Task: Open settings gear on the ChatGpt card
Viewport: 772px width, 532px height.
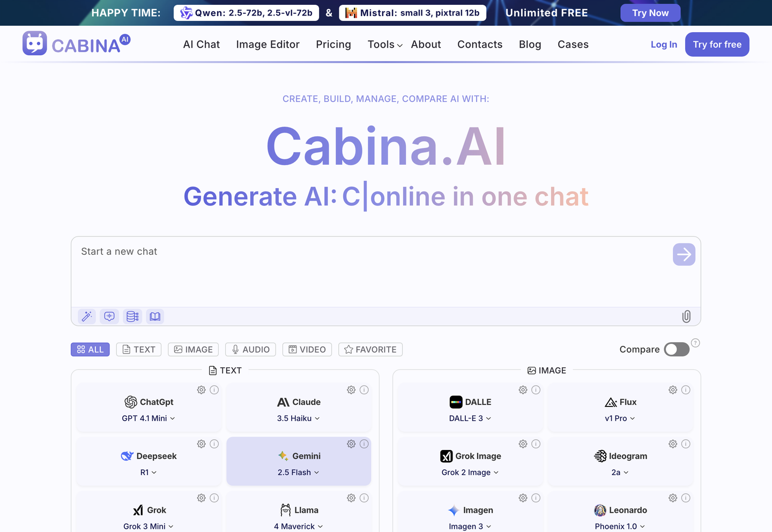Action: click(x=201, y=390)
